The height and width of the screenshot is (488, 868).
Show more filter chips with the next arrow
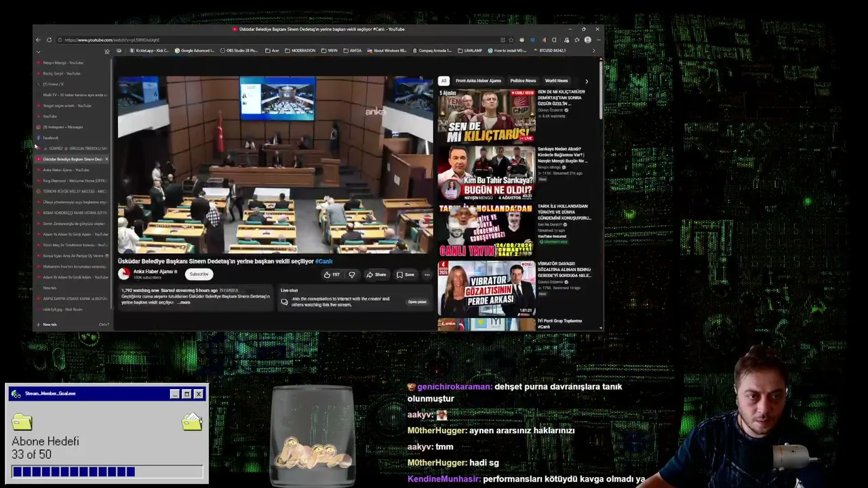point(587,81)
